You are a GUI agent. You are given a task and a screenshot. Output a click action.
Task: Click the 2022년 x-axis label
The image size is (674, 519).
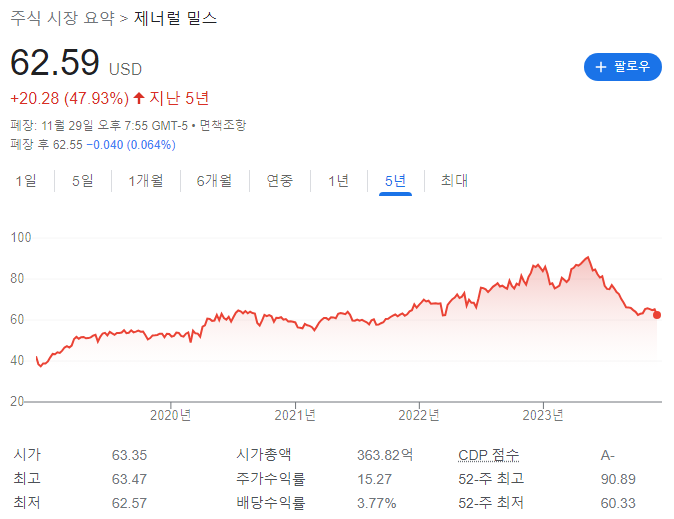419,415
